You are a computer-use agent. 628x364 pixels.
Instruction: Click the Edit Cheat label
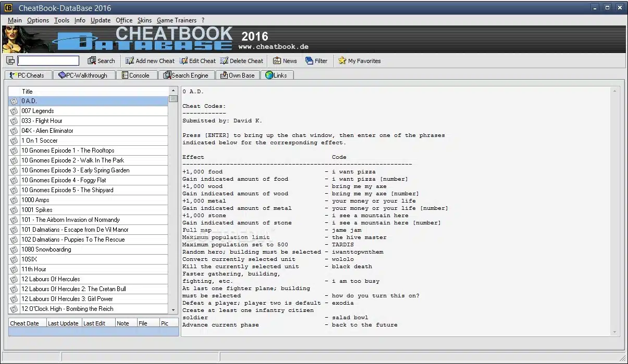(202, 61)
